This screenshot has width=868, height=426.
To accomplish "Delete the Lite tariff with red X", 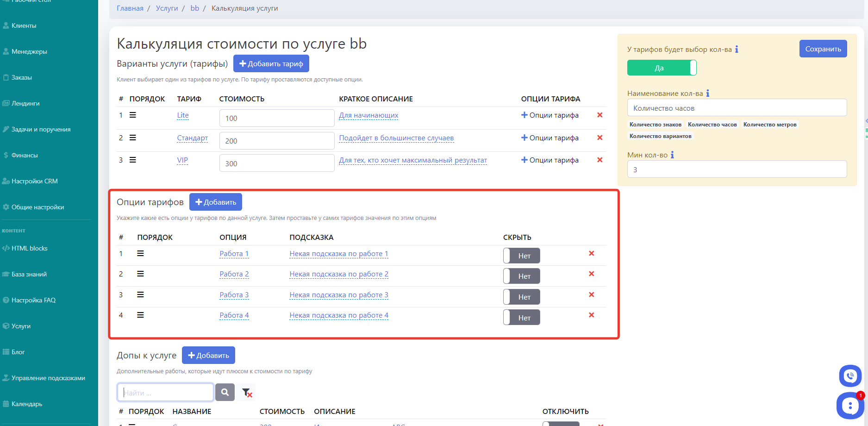I will point(599,115).
